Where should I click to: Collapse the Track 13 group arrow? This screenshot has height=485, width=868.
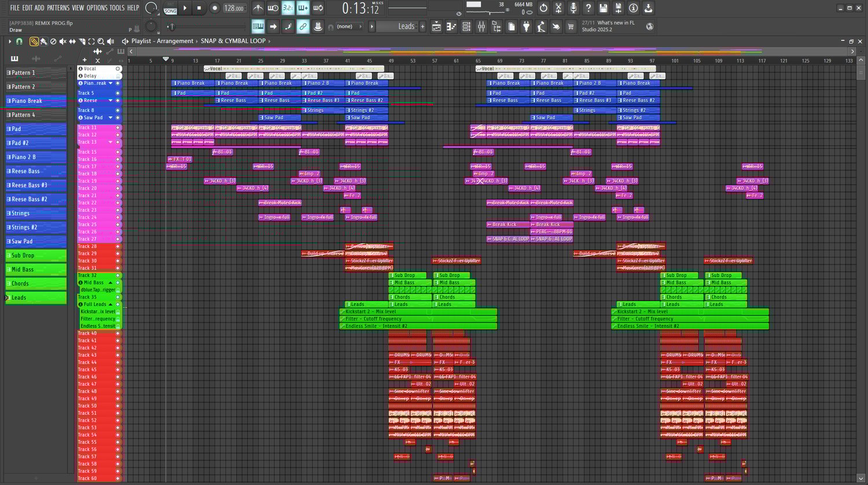111,142
